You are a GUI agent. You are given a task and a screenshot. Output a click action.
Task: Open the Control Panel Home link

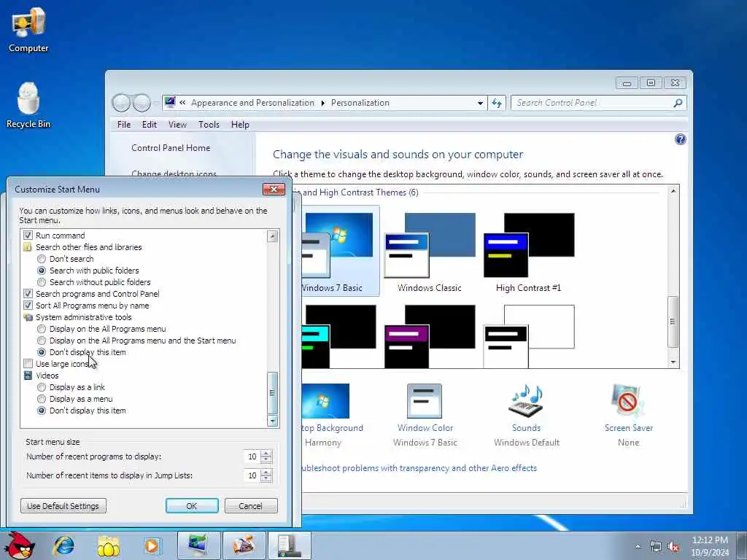171,147
